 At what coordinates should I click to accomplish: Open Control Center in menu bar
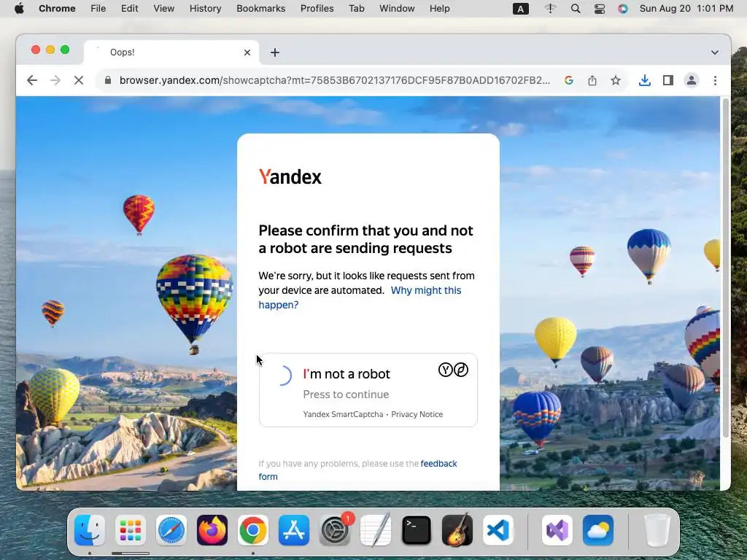coord(600,9)
